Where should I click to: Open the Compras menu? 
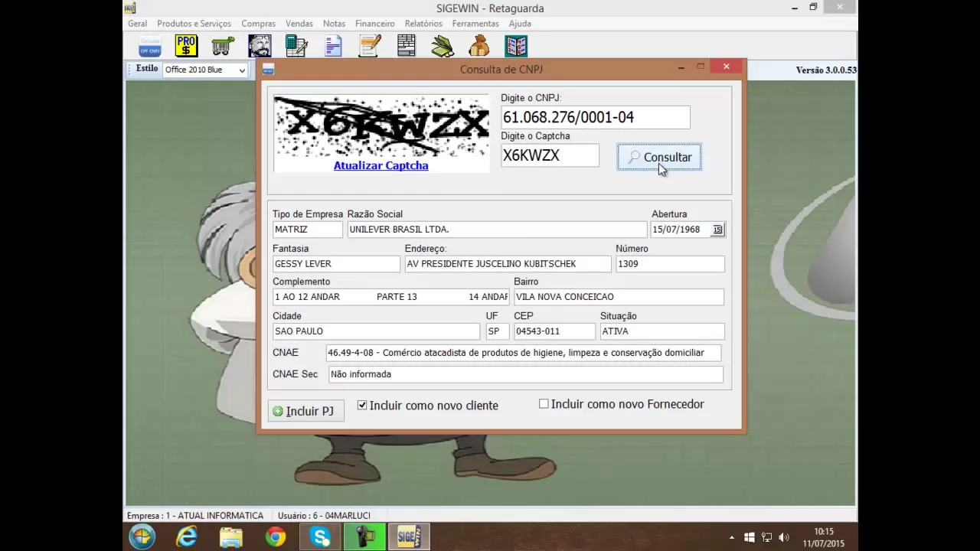[x=258, y=24]
